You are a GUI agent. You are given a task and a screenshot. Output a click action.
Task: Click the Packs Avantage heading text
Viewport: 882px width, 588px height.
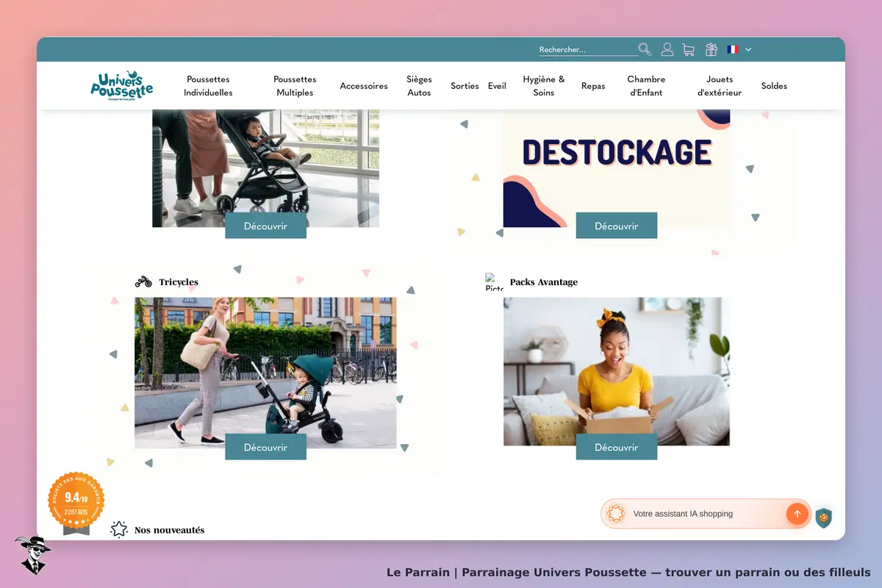544,282
